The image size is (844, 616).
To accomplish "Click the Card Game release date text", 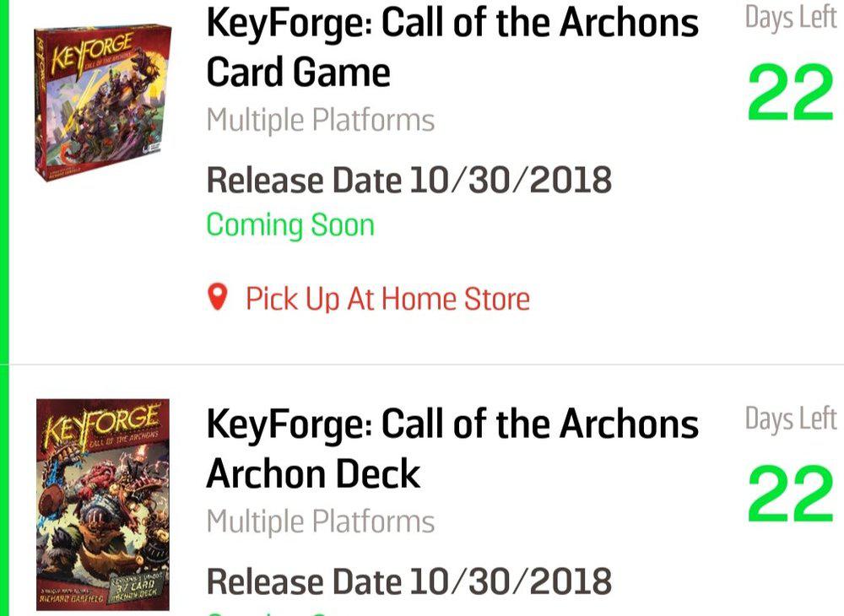I will point(408,181).
